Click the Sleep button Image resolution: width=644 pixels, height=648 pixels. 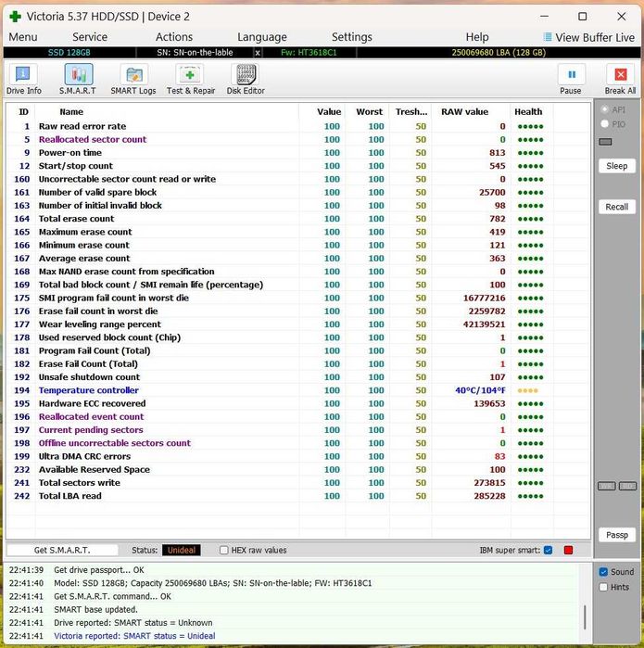(x=617, y=166)
